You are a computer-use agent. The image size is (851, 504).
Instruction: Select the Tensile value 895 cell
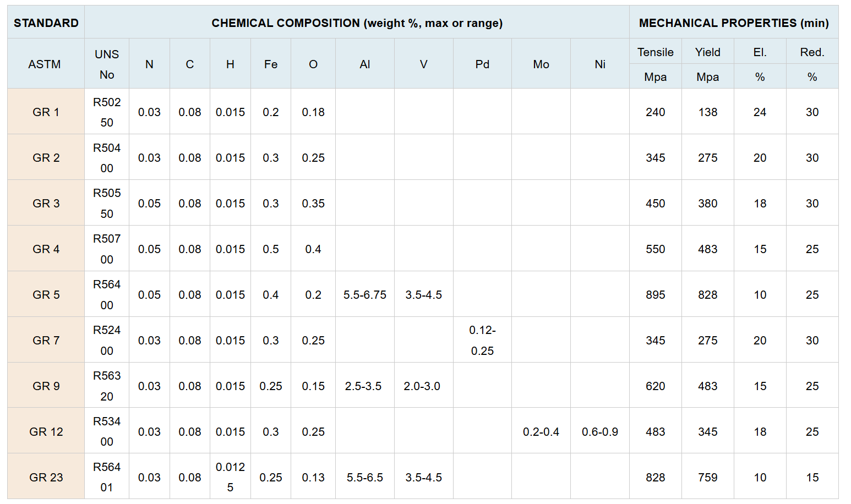tap(656, 294)
